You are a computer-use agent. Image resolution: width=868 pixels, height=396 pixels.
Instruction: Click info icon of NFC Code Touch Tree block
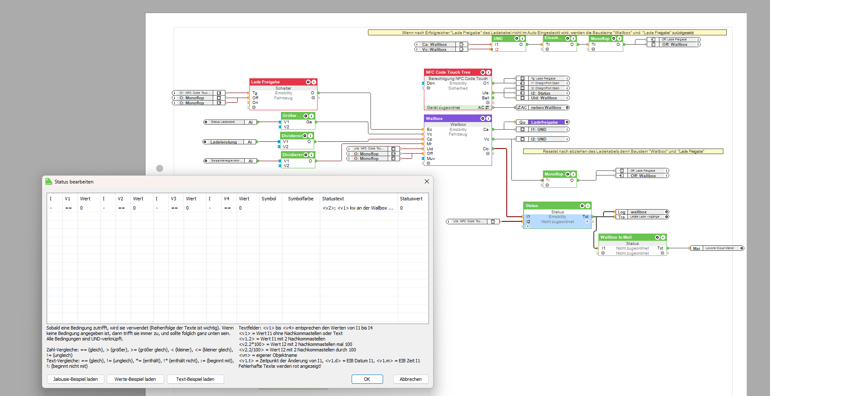(488, 72)
